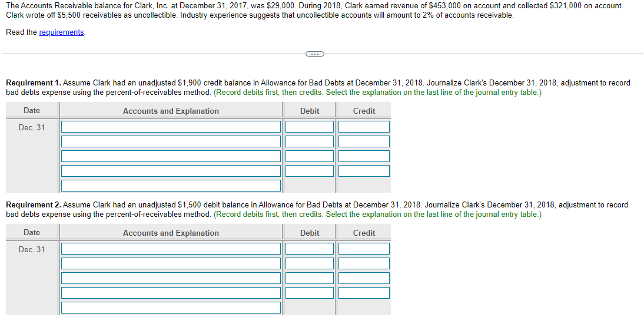Click the Requirement 1 bold heading text
The image size is (644, 320).
click(34, 83)
